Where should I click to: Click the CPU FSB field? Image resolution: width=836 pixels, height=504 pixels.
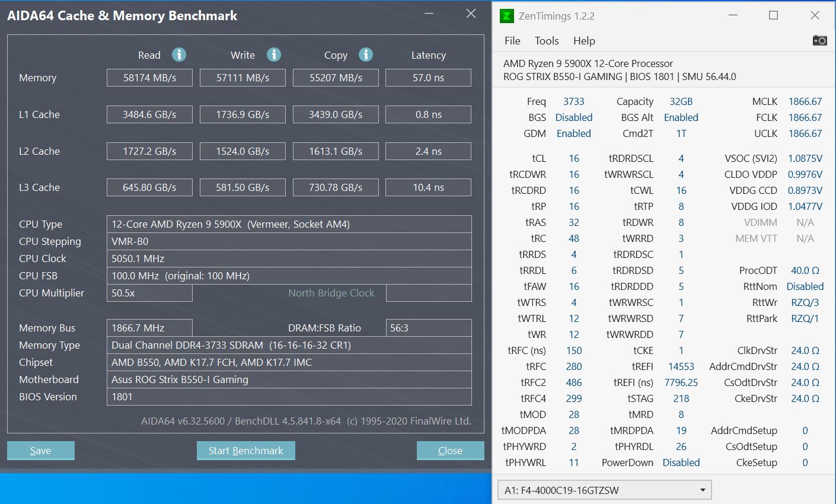289,276
